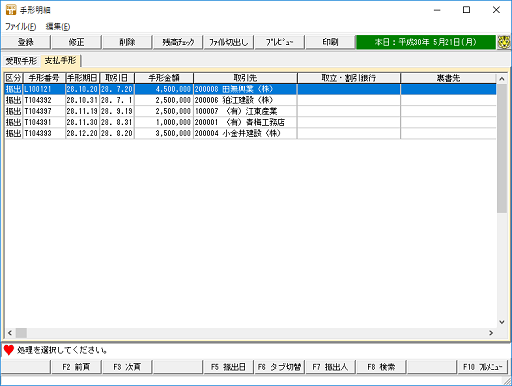The width and height of the screenshot is (512, 386).
Task: Click the 取引日 column header
Action: pos(117,78)
